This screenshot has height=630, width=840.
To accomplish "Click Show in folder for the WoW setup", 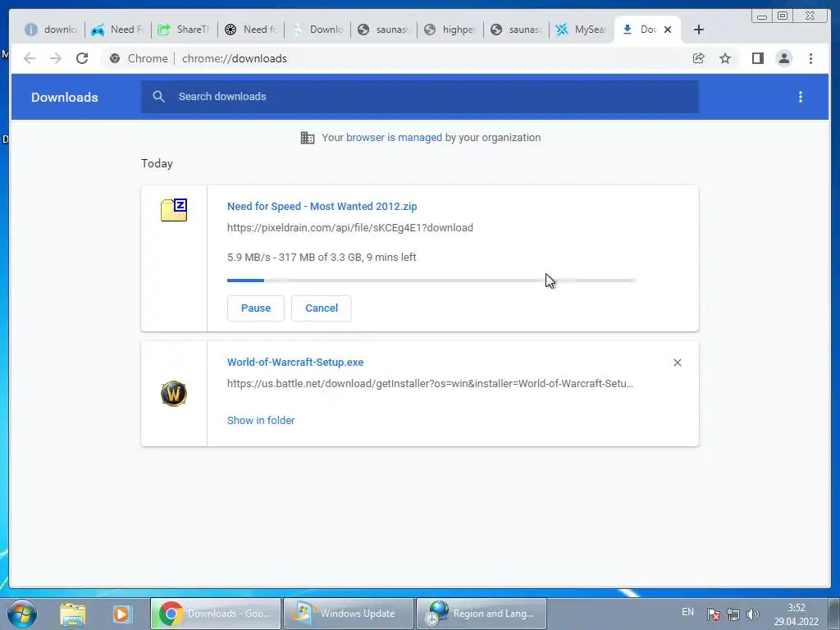I will [x=261, y=421].
